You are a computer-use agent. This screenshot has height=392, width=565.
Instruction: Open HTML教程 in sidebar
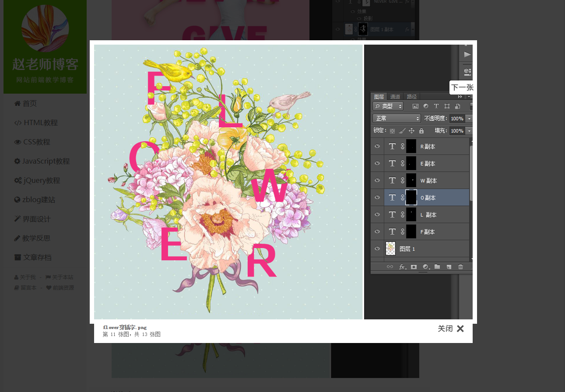[x=36, y=123]
